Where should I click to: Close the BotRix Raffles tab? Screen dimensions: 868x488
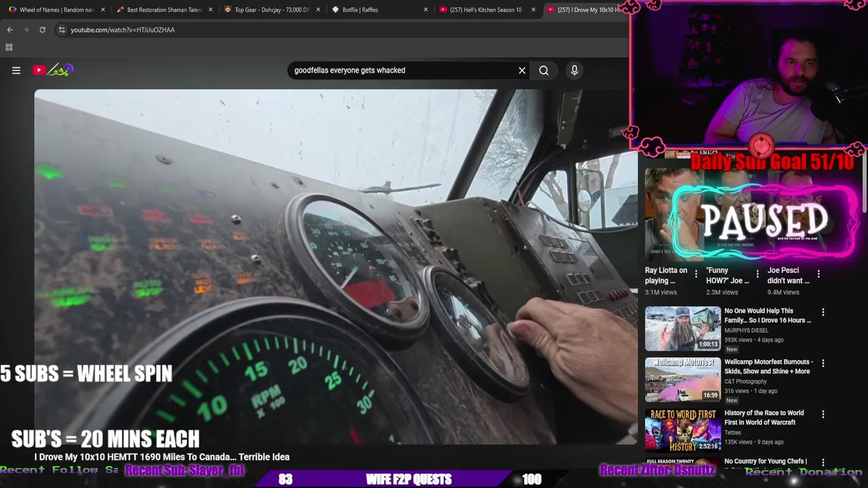click(x=426, y=9)
